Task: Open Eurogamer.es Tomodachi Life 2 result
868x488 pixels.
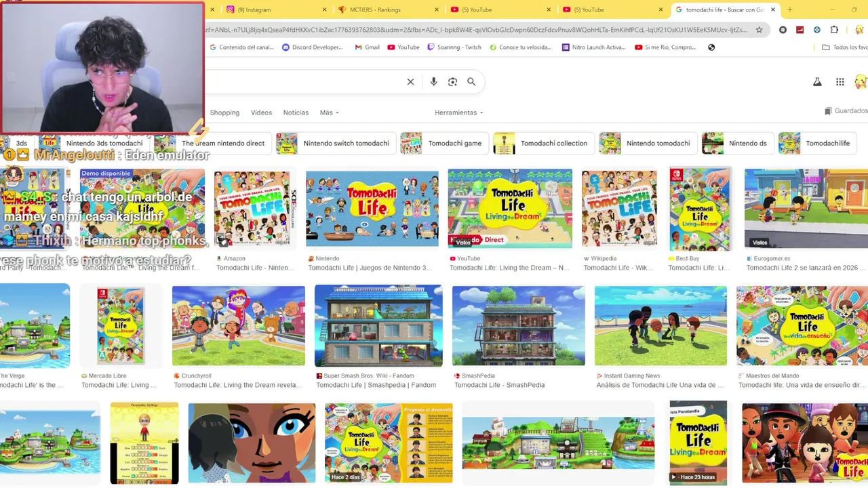Action: [806, 208]
